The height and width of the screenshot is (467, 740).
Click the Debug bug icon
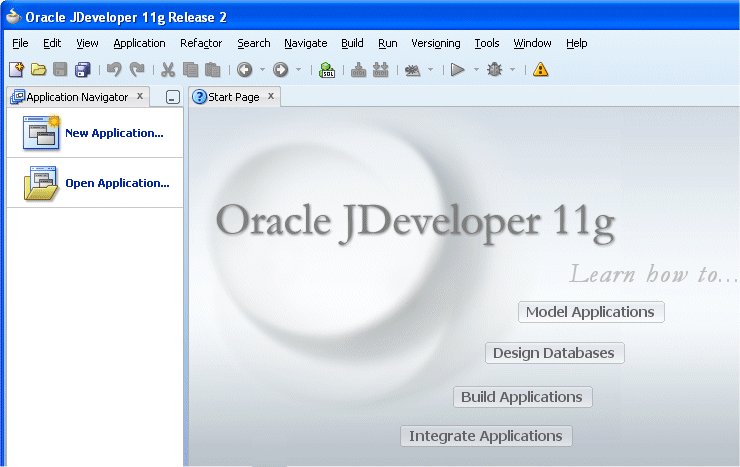point(494,70)
